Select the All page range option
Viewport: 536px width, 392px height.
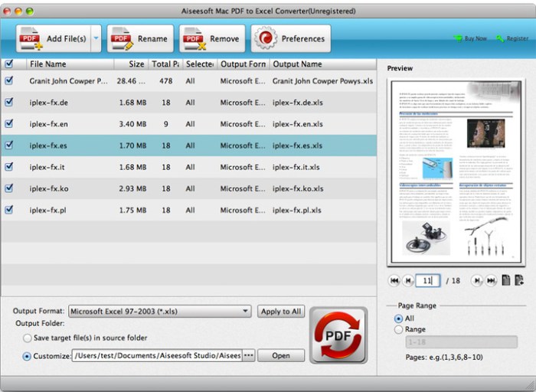(398, 318)
